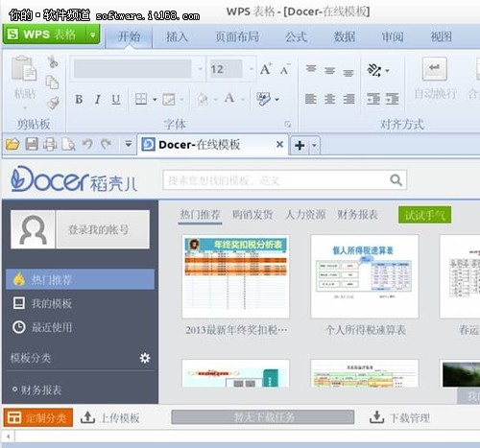The width and height of the screenshot is (480, 448).
Task: Click the green 试试手气 button
Action: pyautogui.click(x=425, y=215)
